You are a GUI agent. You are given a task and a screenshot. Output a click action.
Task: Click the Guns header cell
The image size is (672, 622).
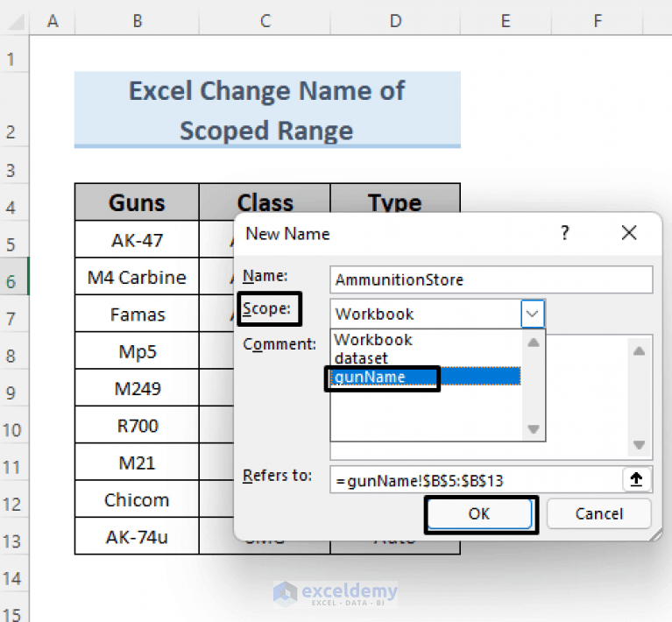coord(138,202)
